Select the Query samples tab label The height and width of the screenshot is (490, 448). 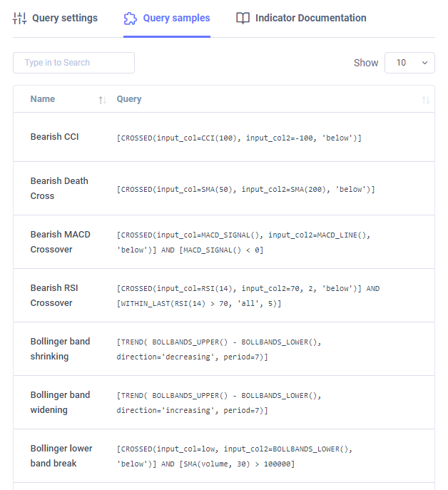tap(176, 18)
